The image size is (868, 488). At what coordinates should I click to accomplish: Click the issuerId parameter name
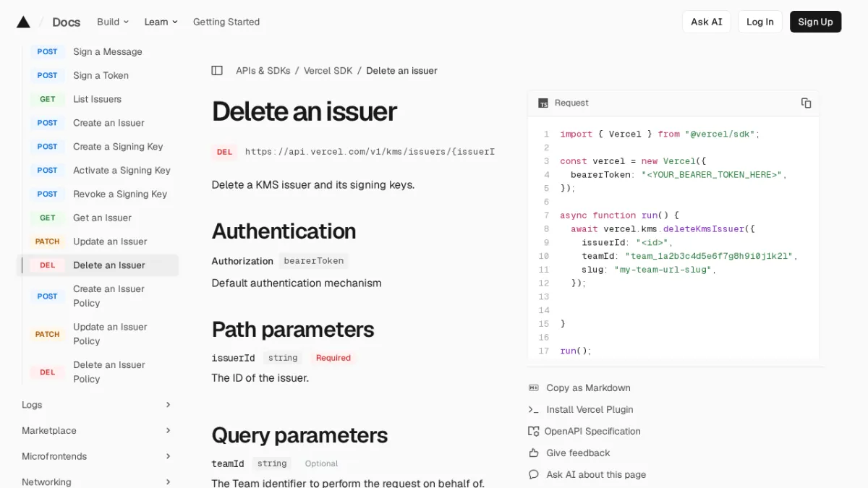point(233,358)
